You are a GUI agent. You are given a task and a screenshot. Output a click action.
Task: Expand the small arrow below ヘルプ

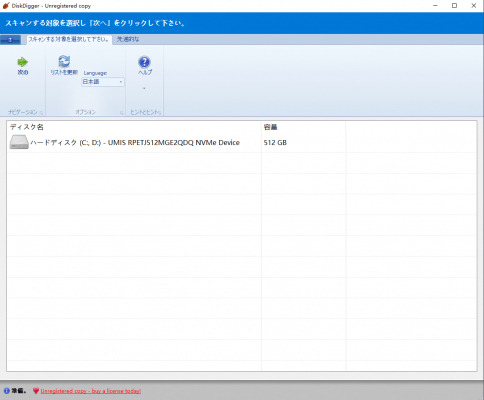(144, 89)
